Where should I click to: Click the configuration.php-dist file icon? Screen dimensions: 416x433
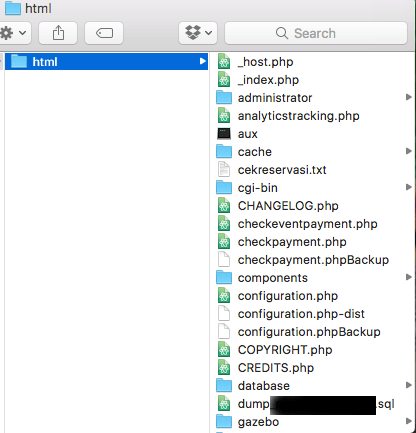(224, 313)
